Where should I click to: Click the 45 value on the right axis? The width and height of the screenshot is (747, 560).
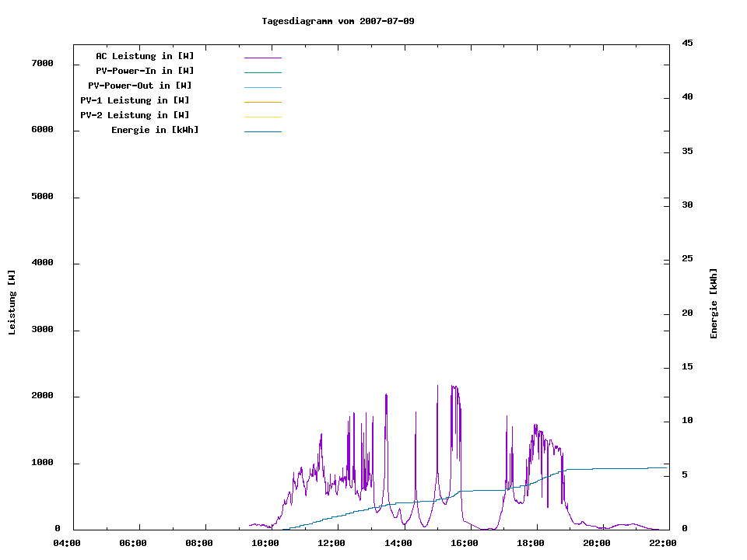click(x=687, y=43)
